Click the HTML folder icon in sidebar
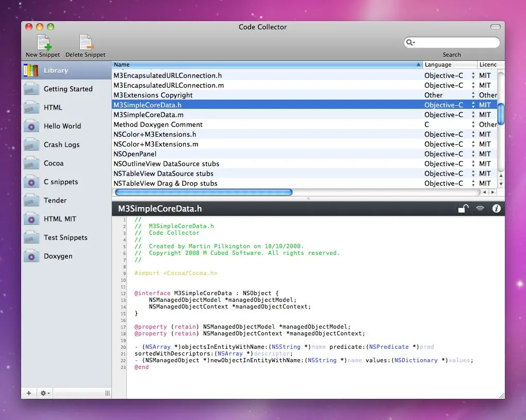 [31, 107]
